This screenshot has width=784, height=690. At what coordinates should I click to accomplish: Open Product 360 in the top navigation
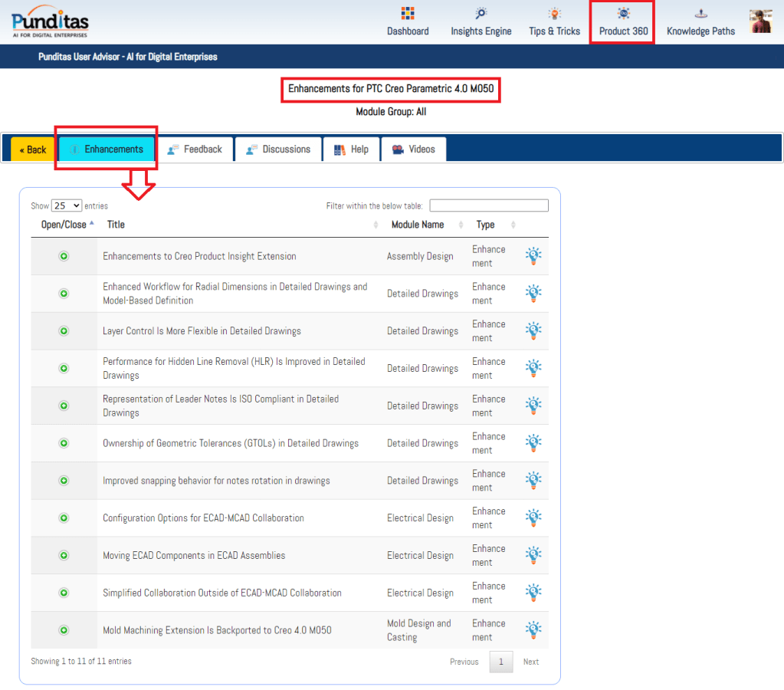pos(622,22)
